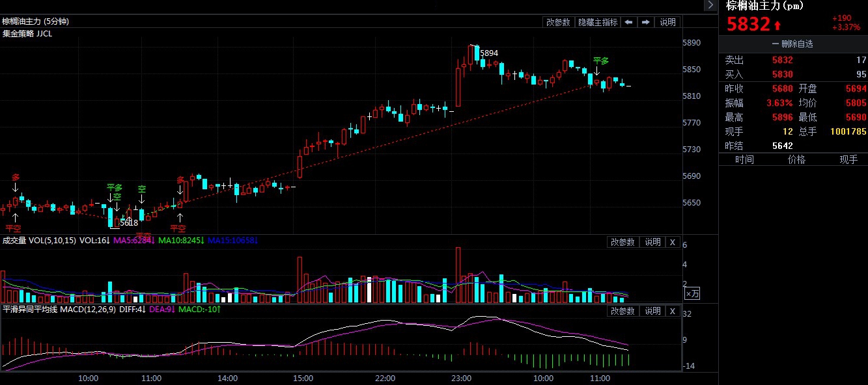Open 改参数 for the MACD panel
This screenshot has width=868, height=385.
623,311
